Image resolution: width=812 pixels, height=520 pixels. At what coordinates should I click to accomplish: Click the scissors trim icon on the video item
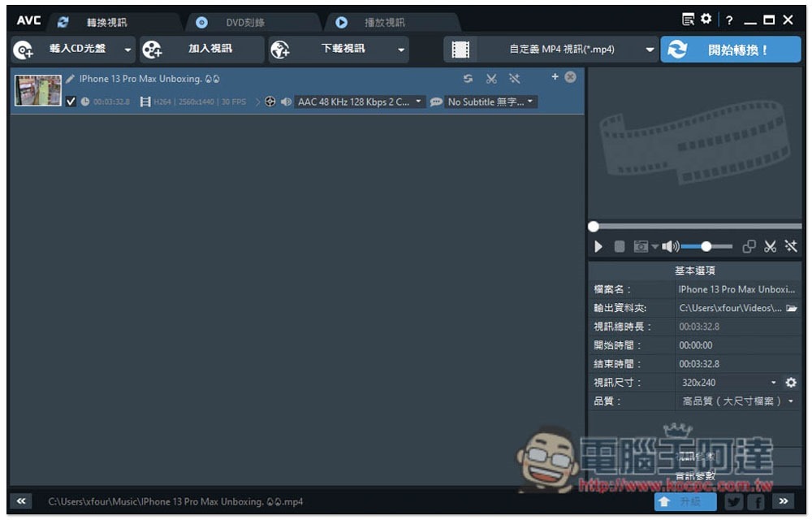coord(491,79)
